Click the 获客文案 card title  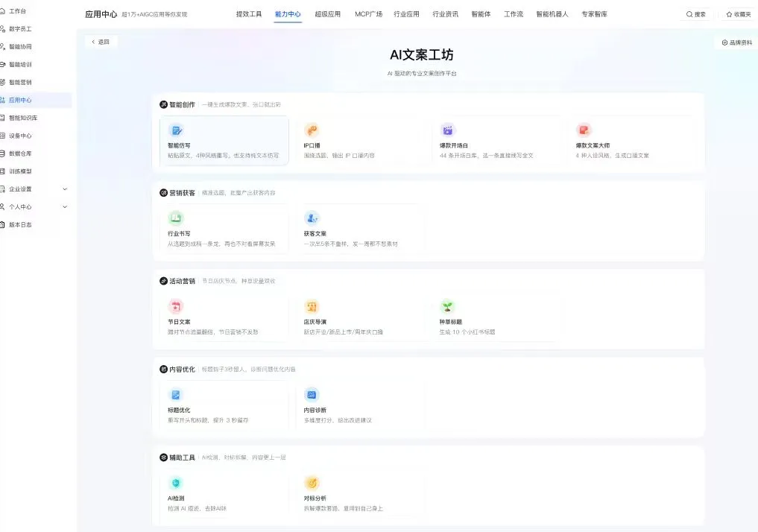point(315,234)
